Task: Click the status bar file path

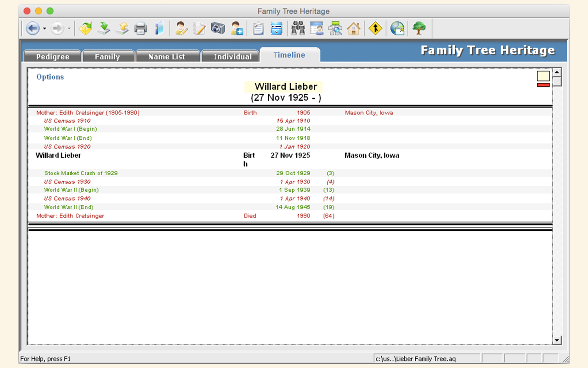Action: 416,359
